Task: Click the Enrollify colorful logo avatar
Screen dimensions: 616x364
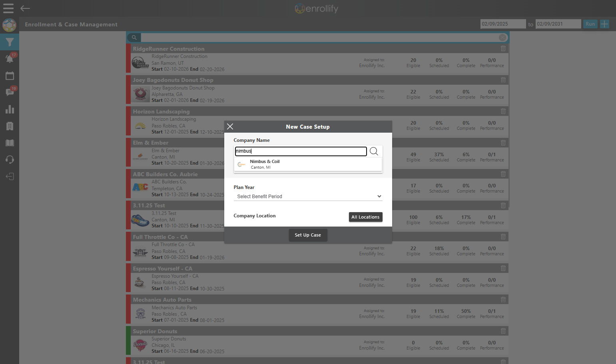Action: 9,25
